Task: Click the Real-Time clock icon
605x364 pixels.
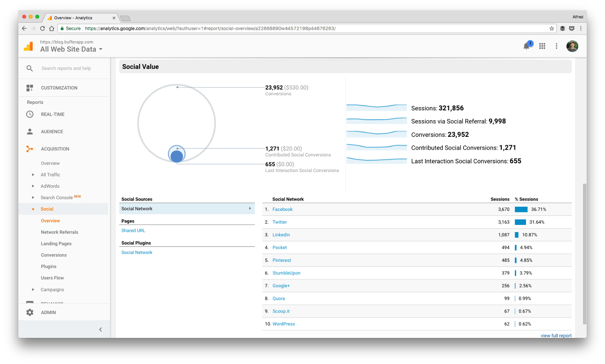Action: click(30, 114)
